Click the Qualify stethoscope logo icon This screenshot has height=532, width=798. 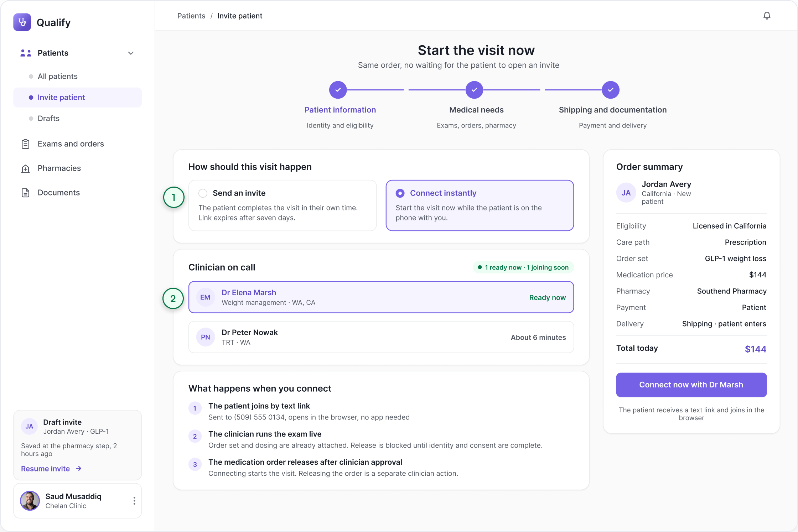pyautogui.click(x=22, y=22)
